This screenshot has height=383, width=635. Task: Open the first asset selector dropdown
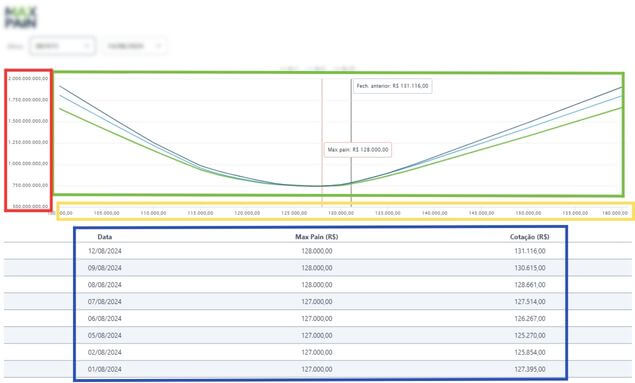(x=62, y=46)
